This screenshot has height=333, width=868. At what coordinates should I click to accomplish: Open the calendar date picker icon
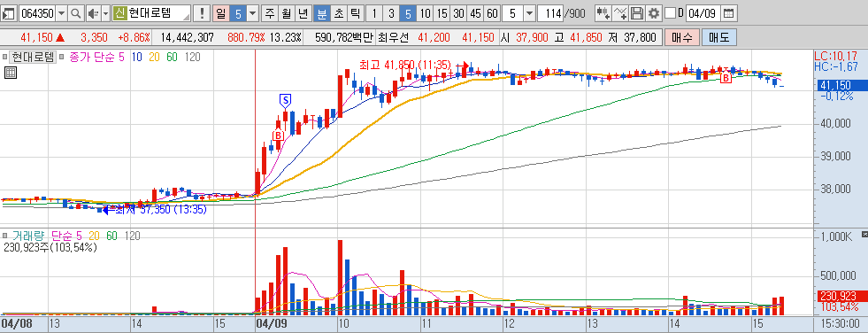pyautogui.click(x=729, y=12)
